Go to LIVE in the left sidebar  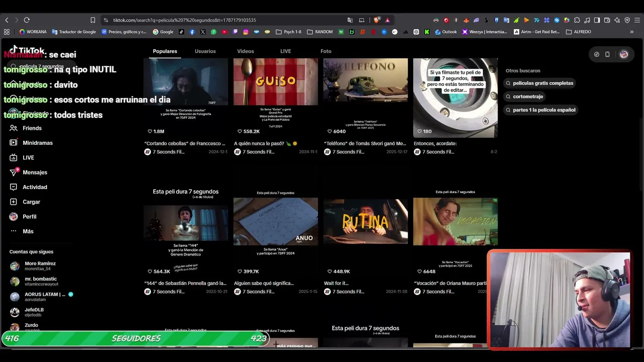coord(22,157)
